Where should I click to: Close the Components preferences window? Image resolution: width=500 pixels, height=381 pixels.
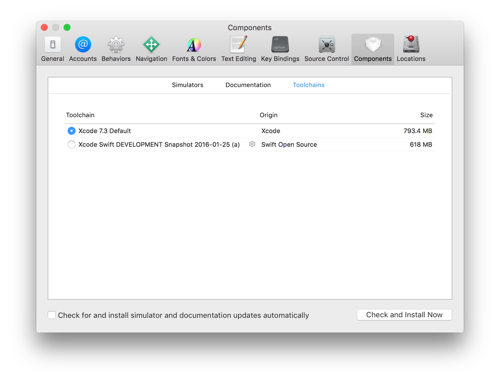pos(44,27)
